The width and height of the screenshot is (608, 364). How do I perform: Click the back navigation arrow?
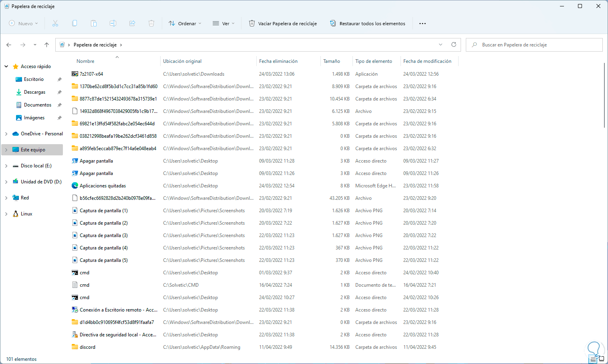pos(9,45)
